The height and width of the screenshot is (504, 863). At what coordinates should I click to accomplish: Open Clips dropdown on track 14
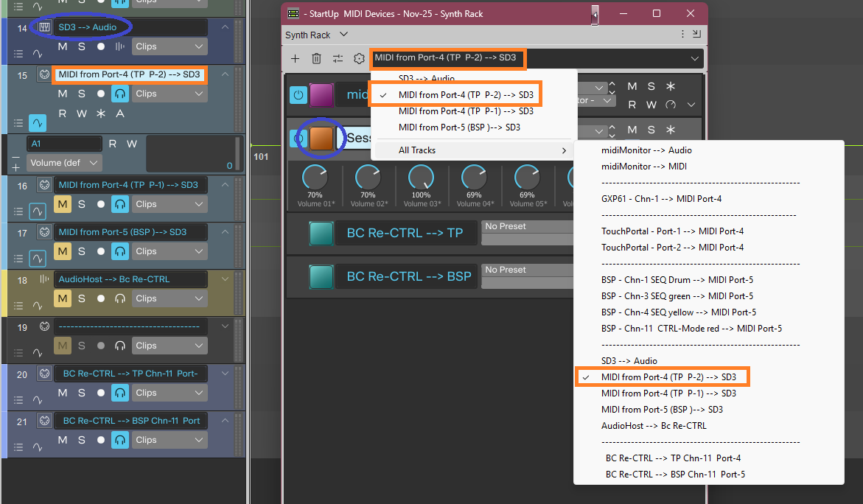[170, 46]
